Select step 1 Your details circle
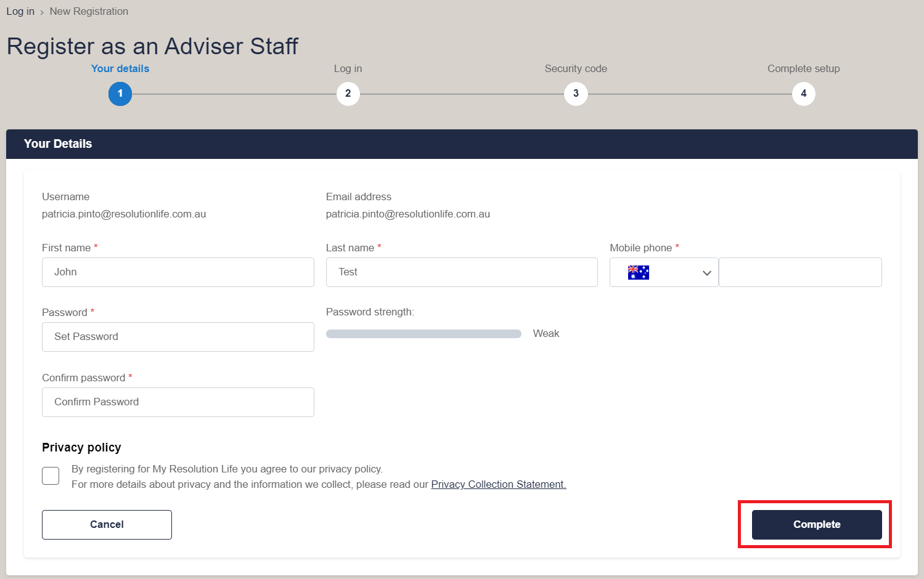Image resolution: width=924 pixels, height=579 pixels. (x=120, y=94)
